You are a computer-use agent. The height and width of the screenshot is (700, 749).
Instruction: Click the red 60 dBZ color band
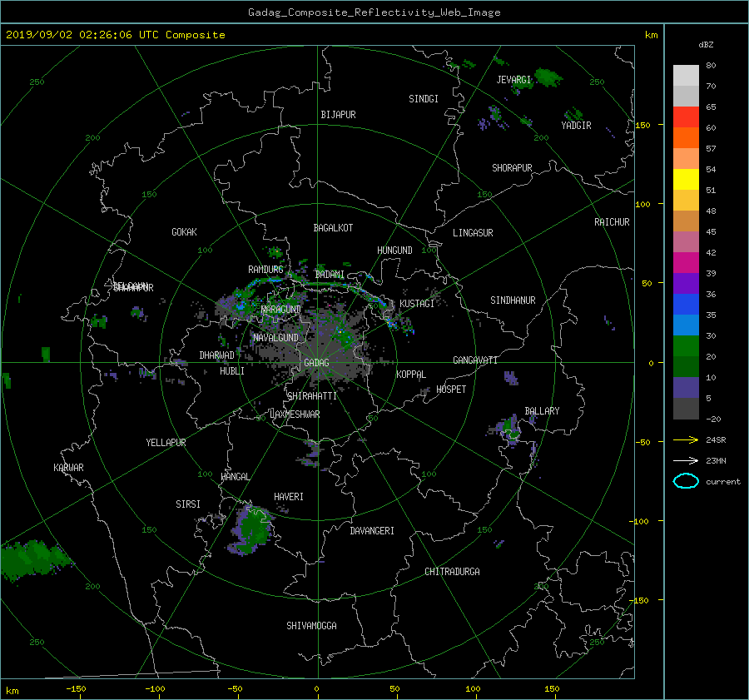(x=686, y=117)
